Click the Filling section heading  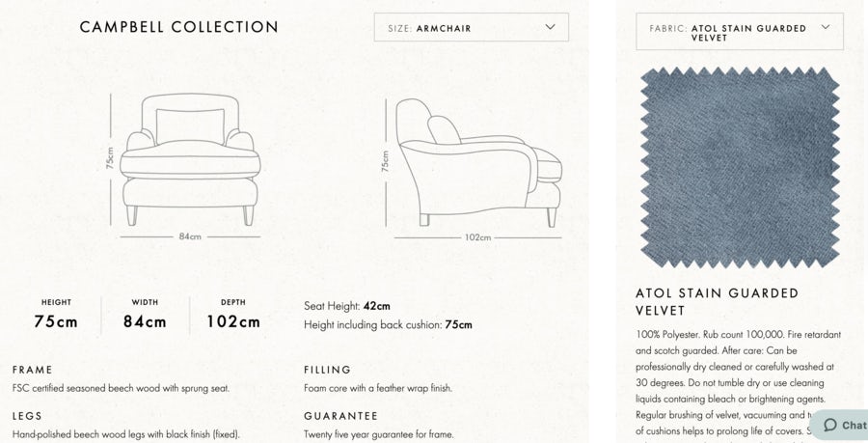328,370
